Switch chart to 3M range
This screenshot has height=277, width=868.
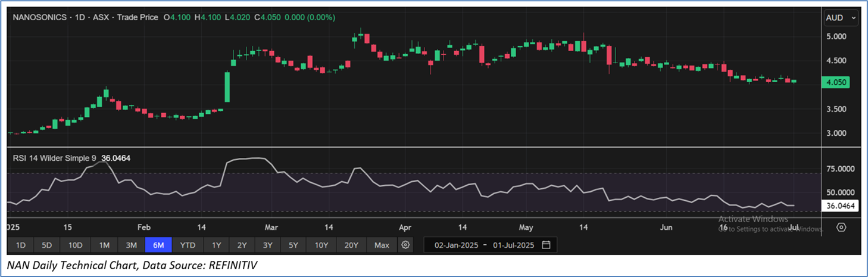click(x=132, y=245)
